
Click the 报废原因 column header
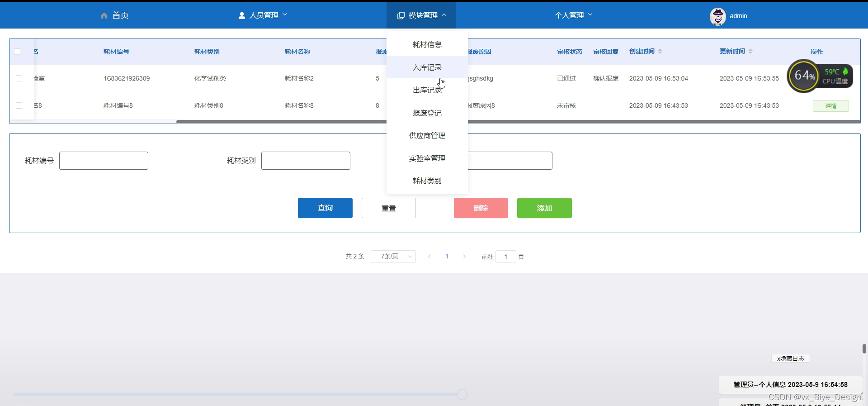480,52
